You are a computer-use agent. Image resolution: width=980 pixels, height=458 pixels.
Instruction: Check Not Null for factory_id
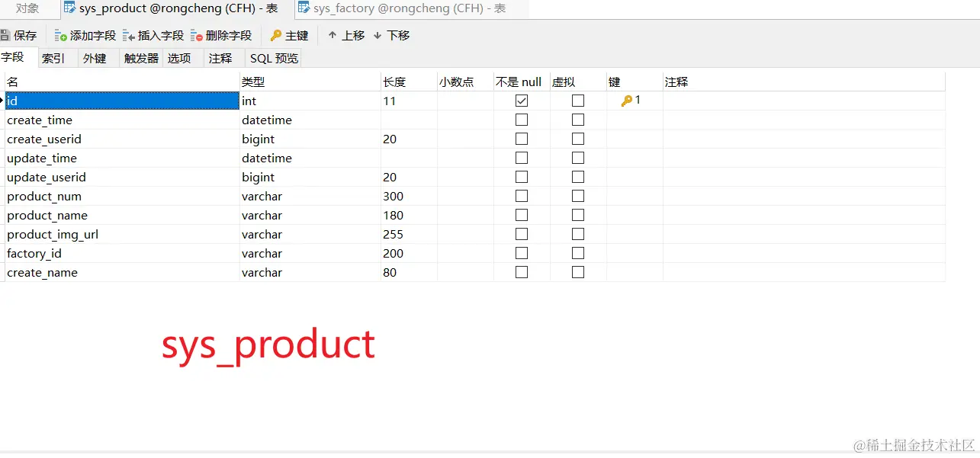point(522,253)
